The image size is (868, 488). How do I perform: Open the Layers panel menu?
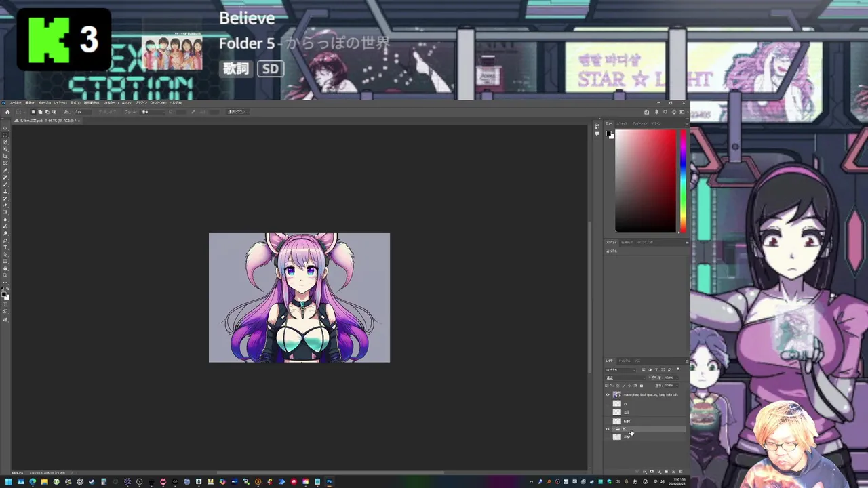coord(687,361)
